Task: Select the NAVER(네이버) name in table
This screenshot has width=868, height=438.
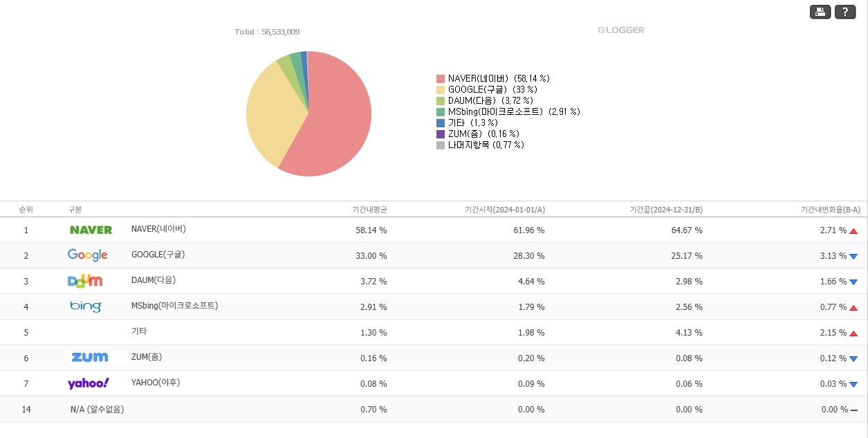Action: (x=158, y=229)
